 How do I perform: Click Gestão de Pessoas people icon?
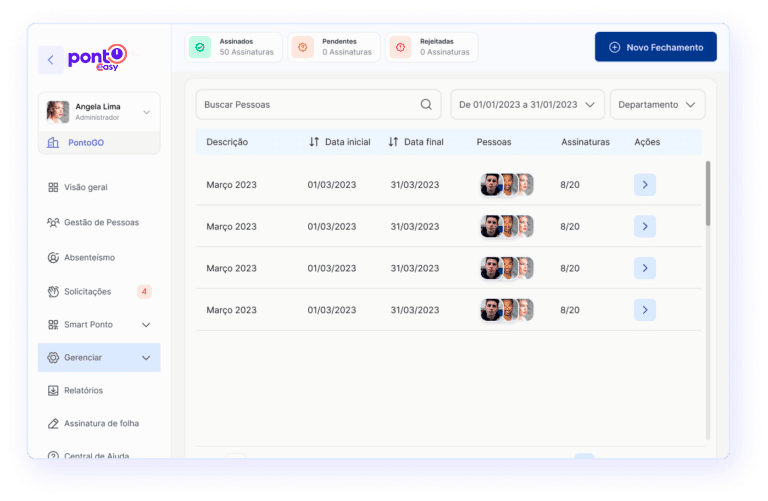(53, 222)
